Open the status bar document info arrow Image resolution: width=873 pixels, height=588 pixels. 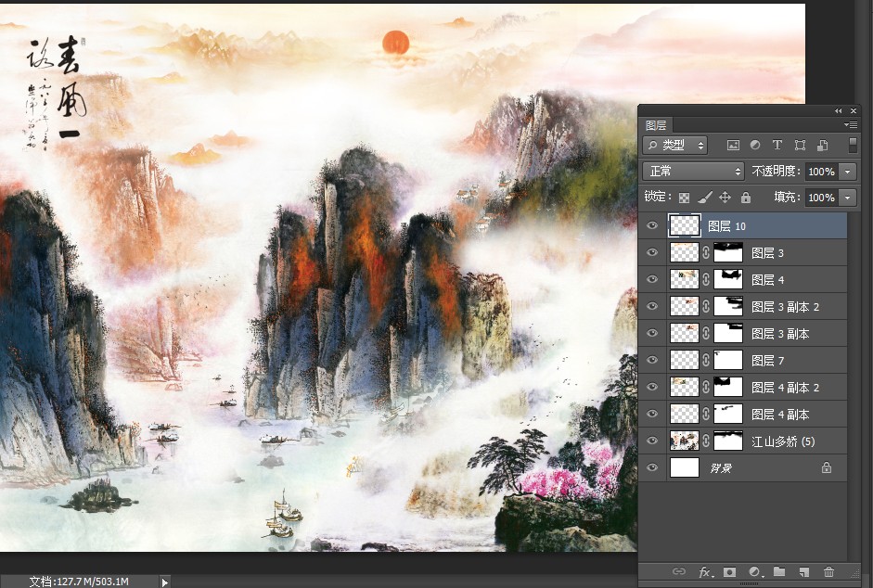[164, 582]
